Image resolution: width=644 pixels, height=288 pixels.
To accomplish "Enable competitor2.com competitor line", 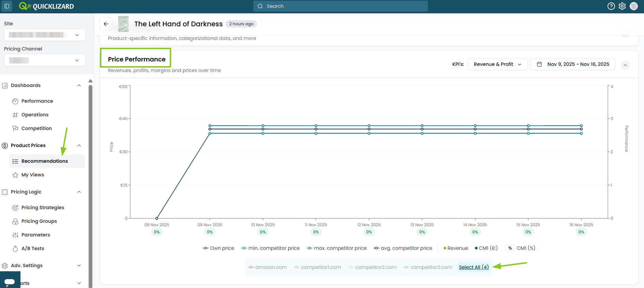I will (372, 267).
